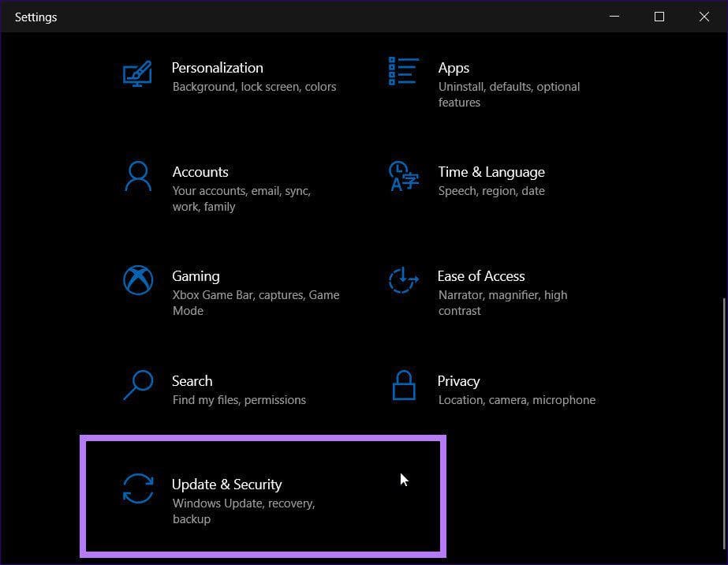Minimize the Settings window
Image resolution: width=728 pixels, height=565 pixels.
(614, 17)
